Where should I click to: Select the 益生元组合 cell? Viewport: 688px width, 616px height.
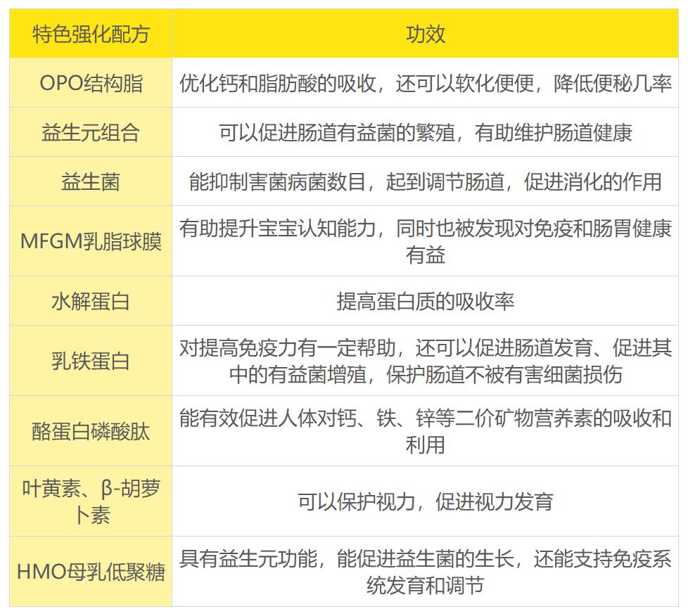tap(91, 132)
